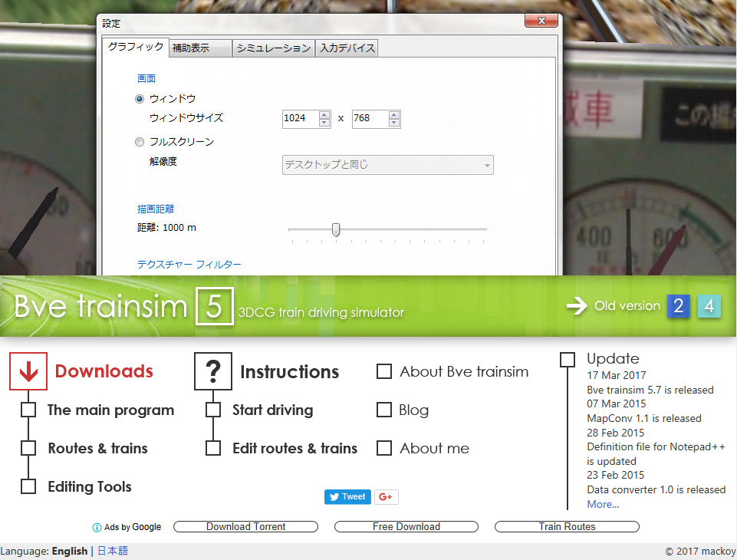Share via the Tweet button
The width and height of the screenshot is (737, 560).
coord(347,497)
